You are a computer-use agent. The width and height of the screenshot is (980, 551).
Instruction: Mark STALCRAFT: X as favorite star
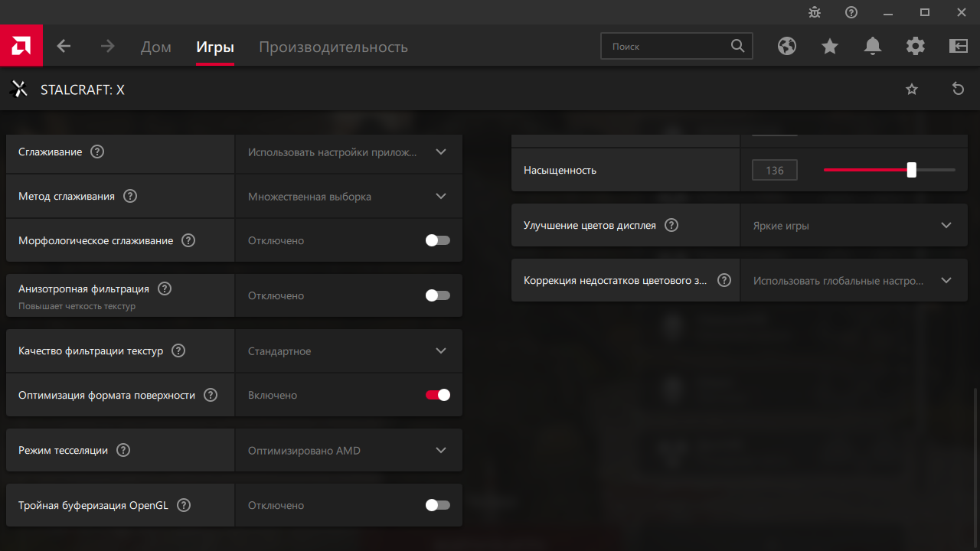click(x=912, y=90)
